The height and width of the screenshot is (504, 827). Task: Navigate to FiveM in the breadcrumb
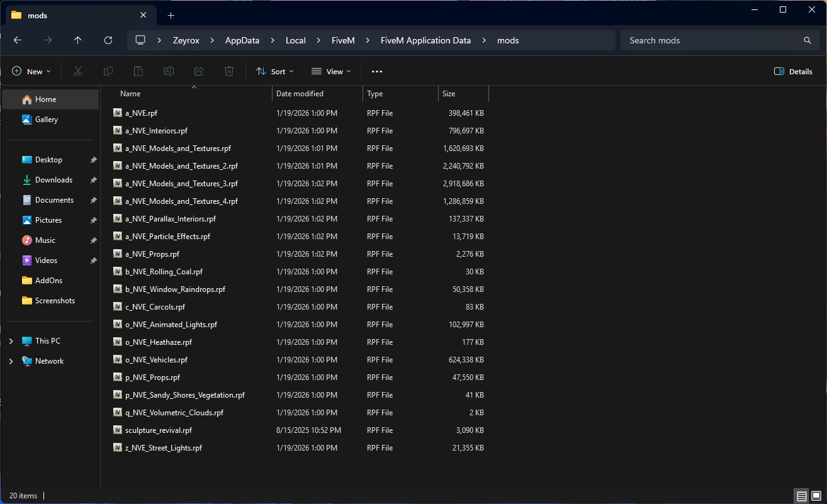pyautogui.click(x=343, y=40)
